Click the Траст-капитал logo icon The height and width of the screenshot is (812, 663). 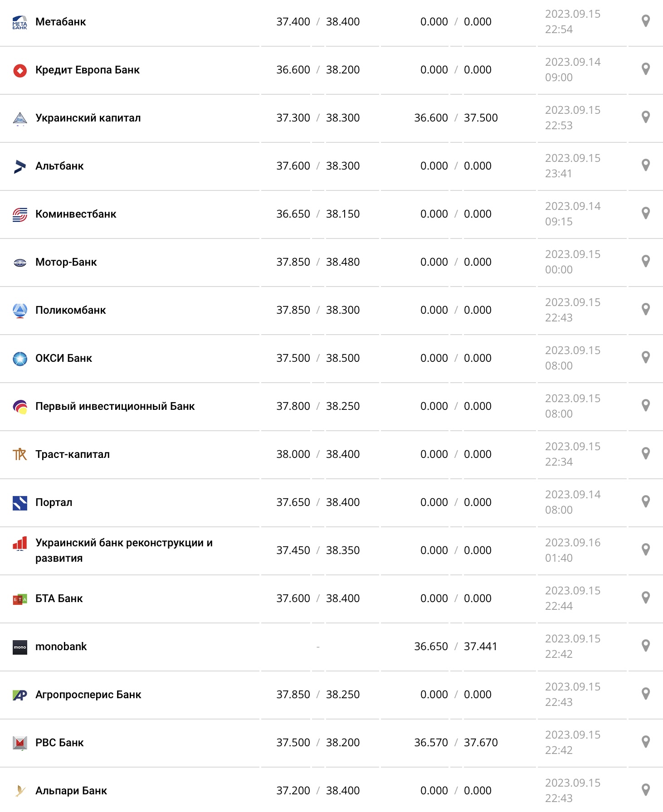(19, 454)
